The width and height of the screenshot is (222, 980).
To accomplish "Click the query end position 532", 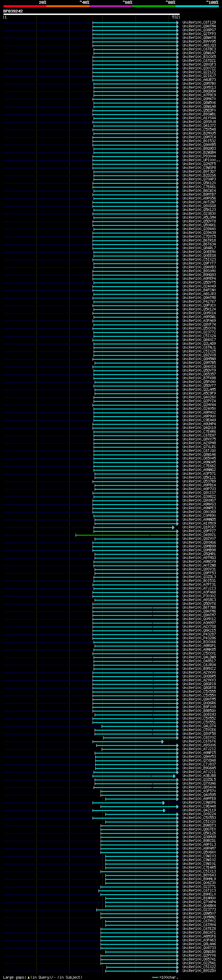I will pos(175,17).
